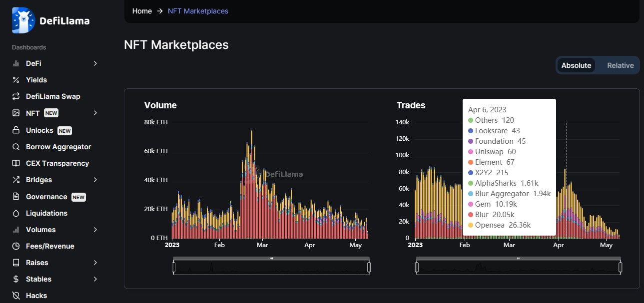The image size is (644, 303).
Task: Expand the Bridges submenu arrow
Action: tap(95, 180)
